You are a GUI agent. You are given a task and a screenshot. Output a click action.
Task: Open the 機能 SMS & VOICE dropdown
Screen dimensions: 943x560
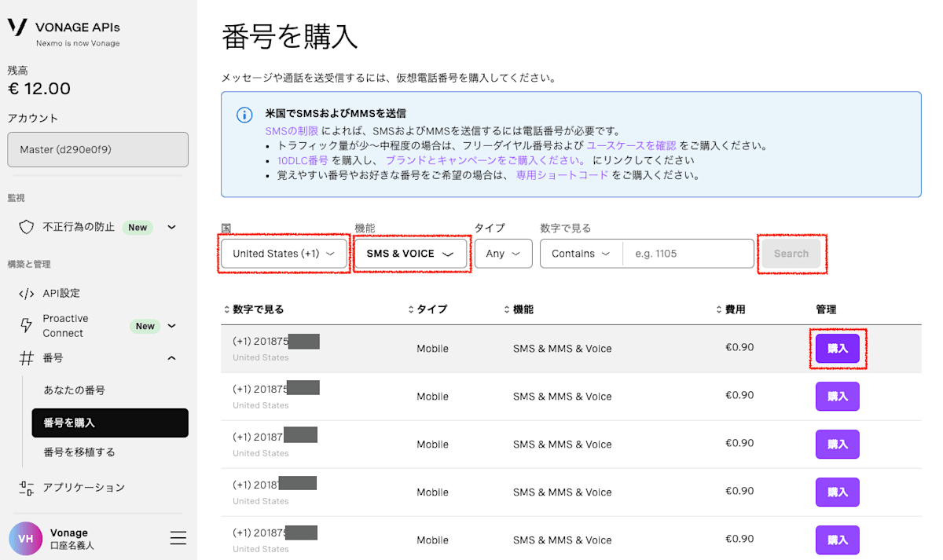click(410, 254)
